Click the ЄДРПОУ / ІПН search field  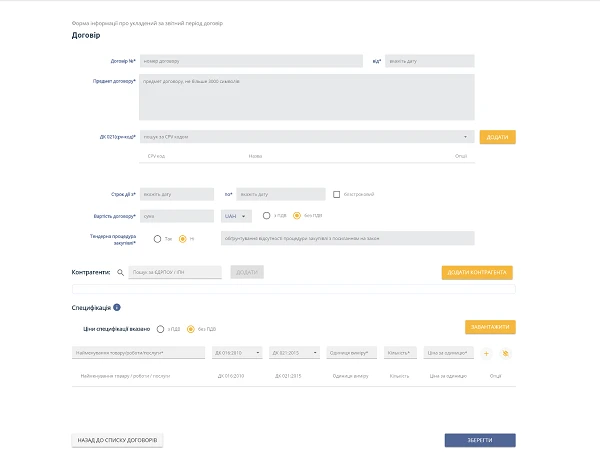(x=175, y=272)
